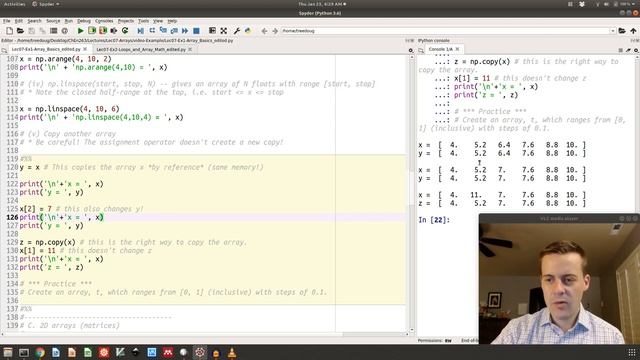Step out to function return in debugger

pos(174,31)
